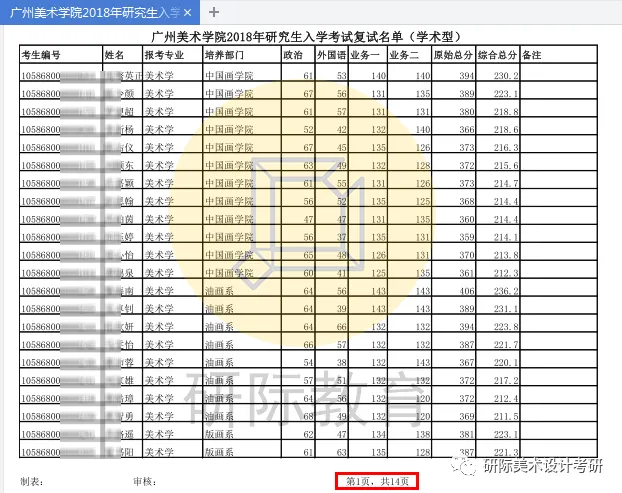622x493 pixels.
Task: Click the 原始总分 value 381
Action: point(467,435)
